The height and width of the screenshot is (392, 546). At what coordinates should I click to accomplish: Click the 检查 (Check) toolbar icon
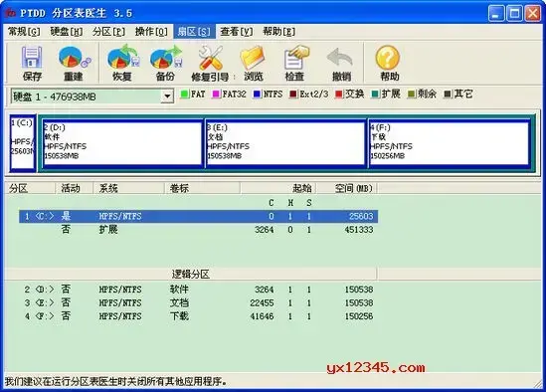tap(295, 64)
